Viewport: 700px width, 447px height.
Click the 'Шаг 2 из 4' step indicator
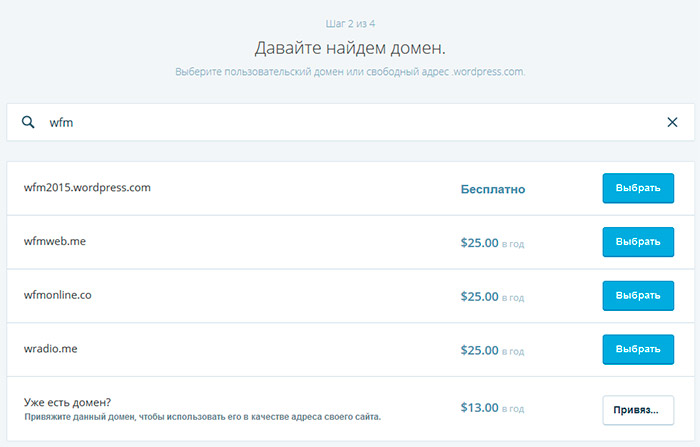coord(349,22)
